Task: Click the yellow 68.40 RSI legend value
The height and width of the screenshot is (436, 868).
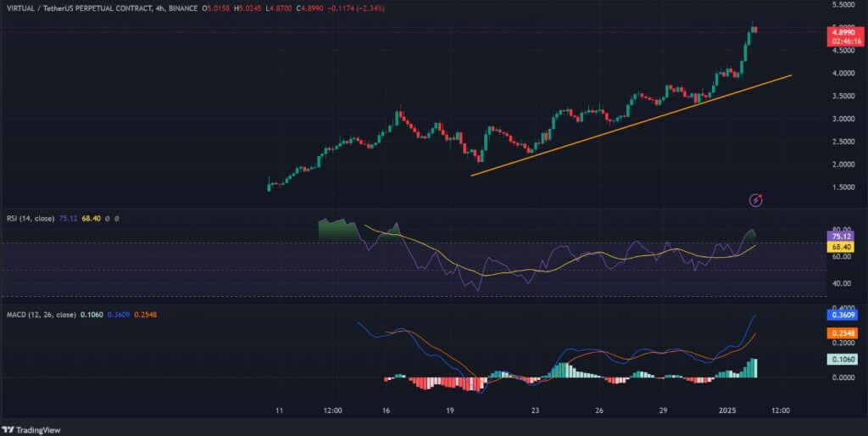Action: click(x=91, y=219)
